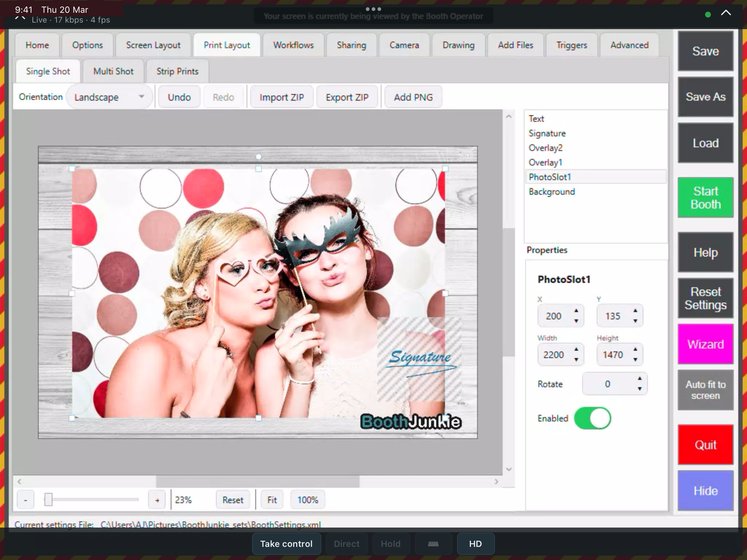Click Auto fit to screen

(x=705, y=390)
